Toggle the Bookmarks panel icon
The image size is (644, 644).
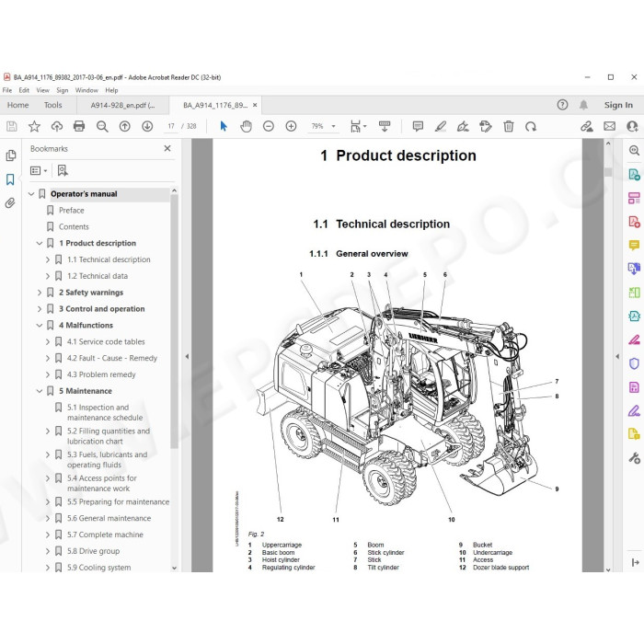[x=10, y=179]
